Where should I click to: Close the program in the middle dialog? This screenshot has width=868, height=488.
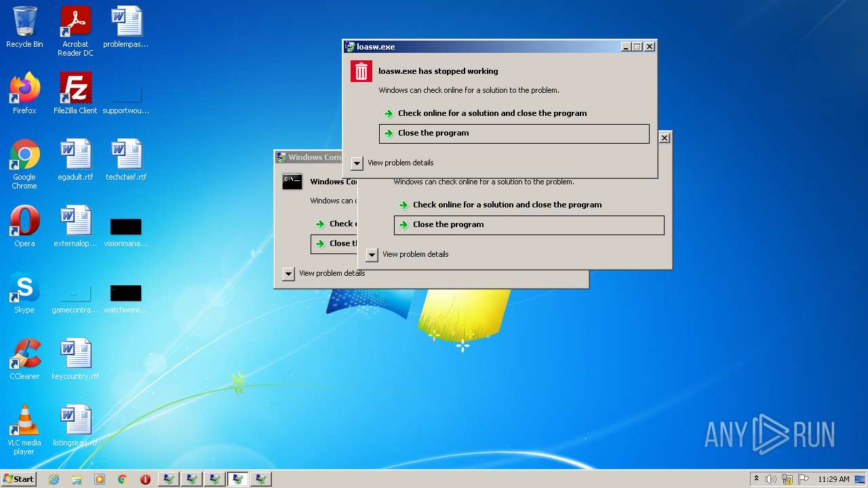(x=529, y=225)
